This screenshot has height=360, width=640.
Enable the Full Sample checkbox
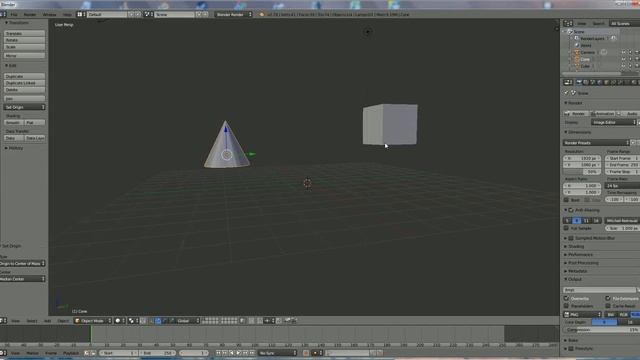[x=566, y=228]
